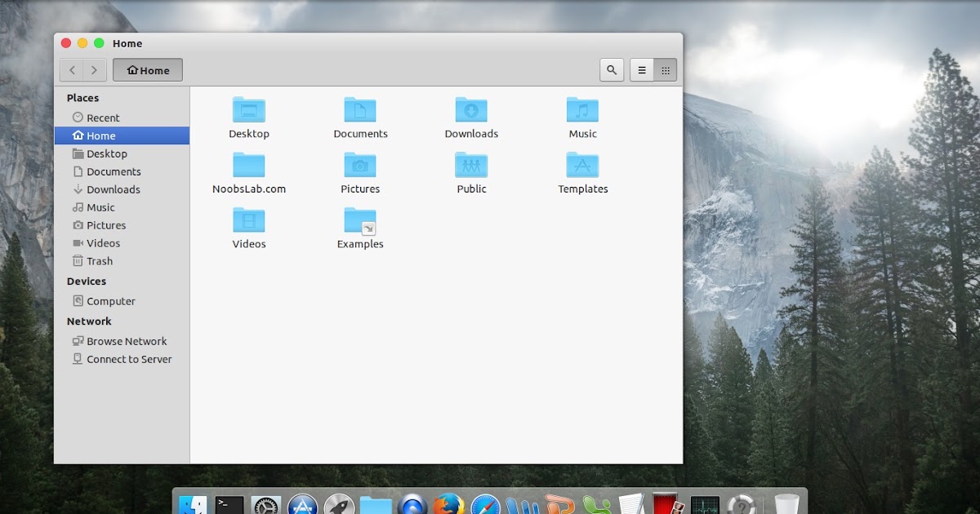This screenshot has width=980, height=514.
Task: Select the Music folder in the file view
Action: (x=582, y=117)
